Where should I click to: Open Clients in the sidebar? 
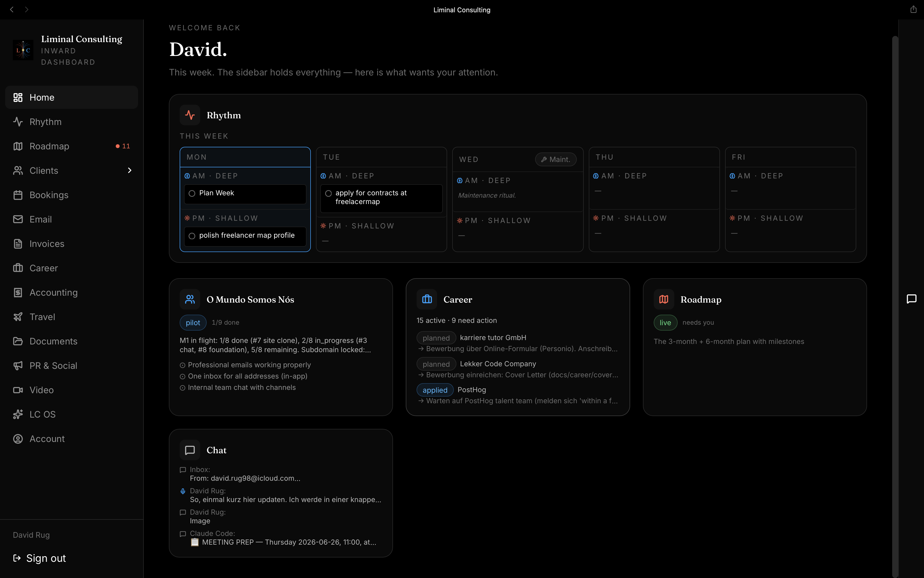tap(72, 170)
